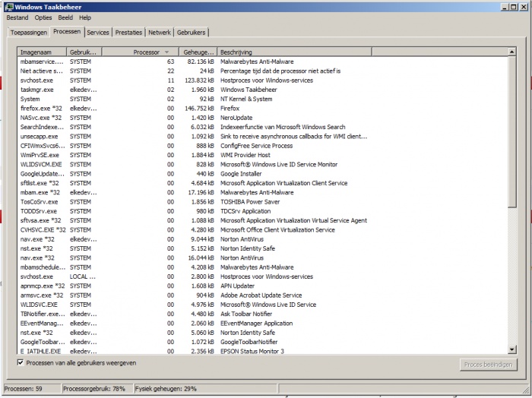Select the sftlist.exe *32 process
This screenshot has width=532, height=398.
click(x=263, y=183)
